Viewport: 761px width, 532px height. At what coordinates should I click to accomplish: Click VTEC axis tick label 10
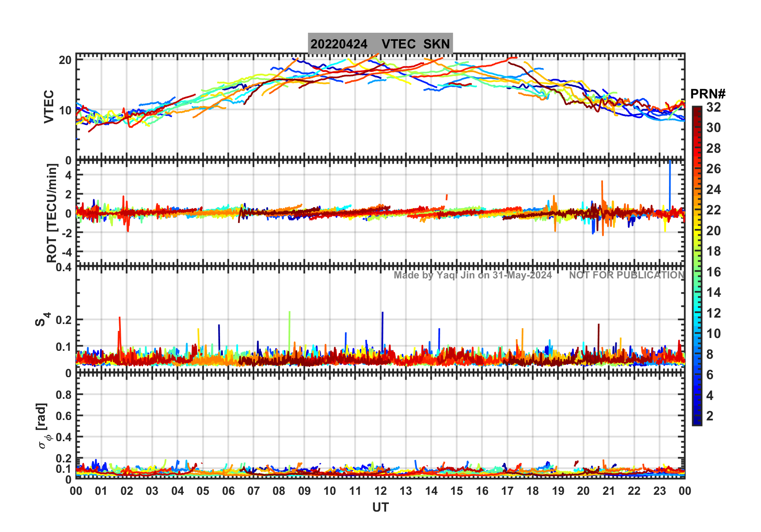65,110
